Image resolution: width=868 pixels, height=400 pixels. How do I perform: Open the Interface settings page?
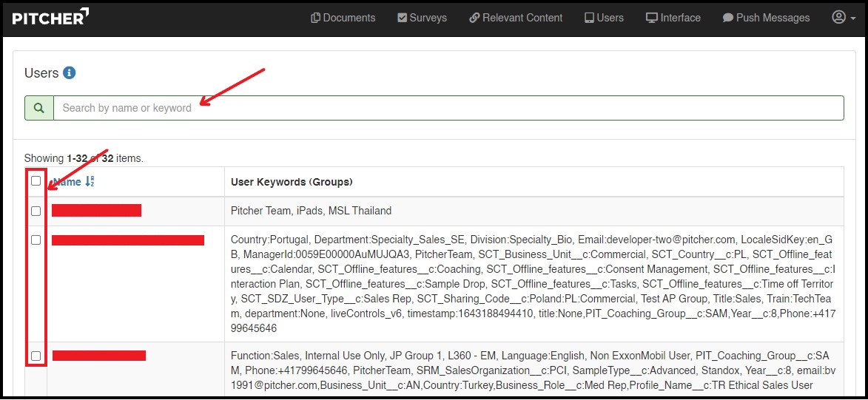(x=673, y=18)
